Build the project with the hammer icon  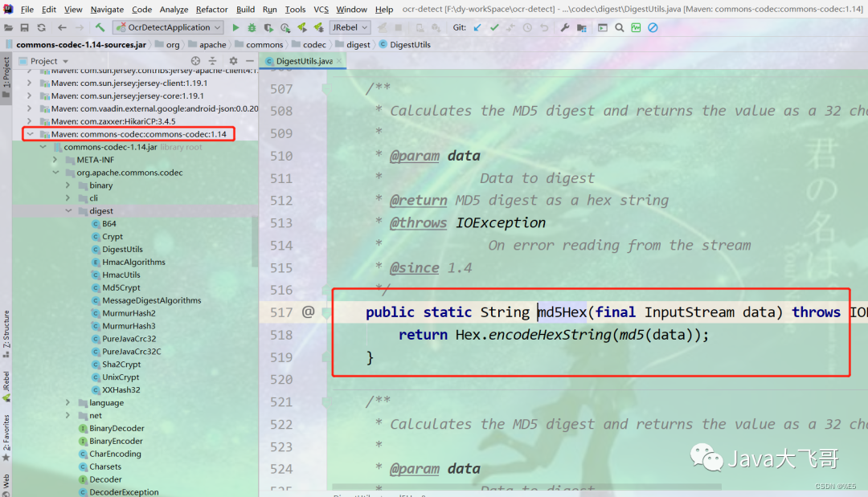(x=100, y=26)
